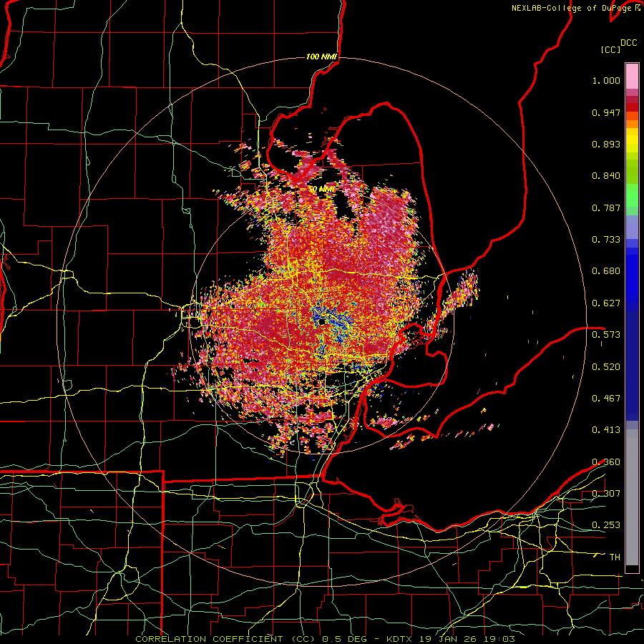The image size is (644, 644).
Task: Click the 0.627 value on the color scale
Action: pos(606,303)
